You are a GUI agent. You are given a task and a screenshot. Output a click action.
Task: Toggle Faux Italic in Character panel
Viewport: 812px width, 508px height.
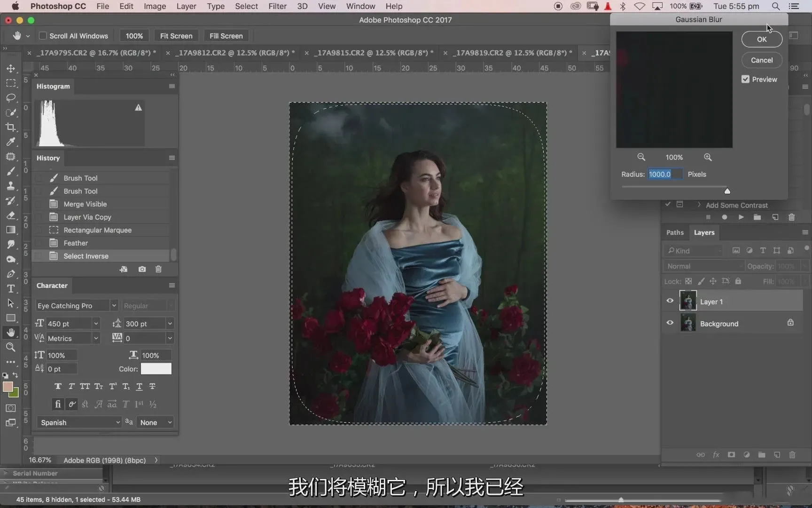click(71, 387)
